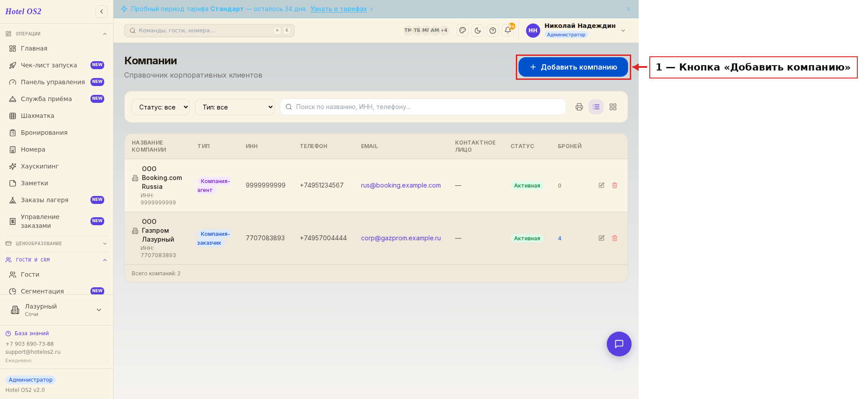Screen dimensions: 868x399
Task: Open the help question mark icon
Action: click(x=493, y=31)
